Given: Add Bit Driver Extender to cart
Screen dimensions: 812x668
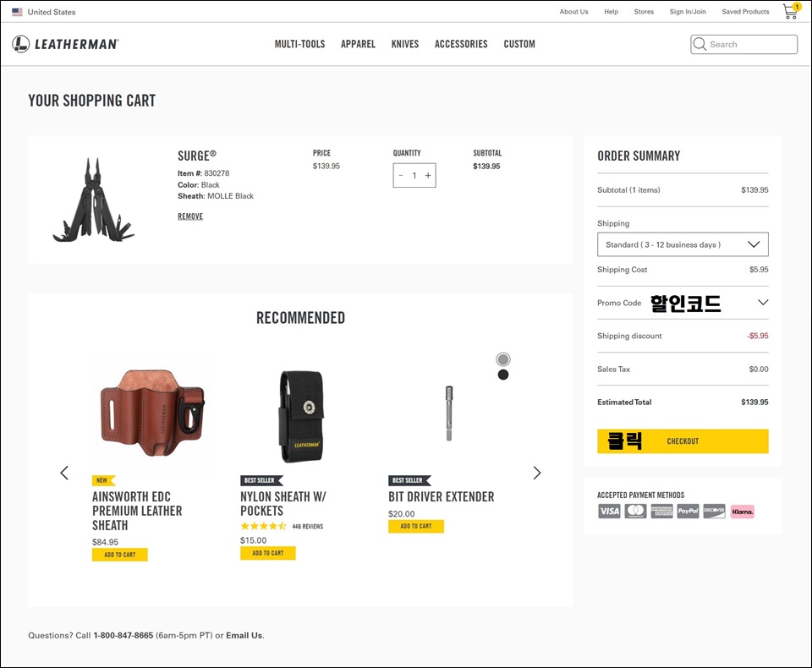Looking at the screenshot, I should (x=416, y=526).
